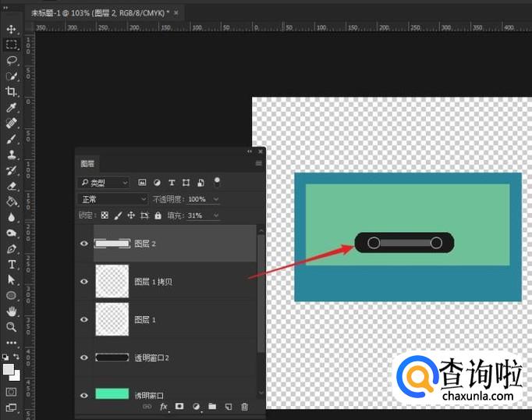Screen dimensions: 532x420
Task: Delete layer using the trash icon
Action: [x=244, y=407]
